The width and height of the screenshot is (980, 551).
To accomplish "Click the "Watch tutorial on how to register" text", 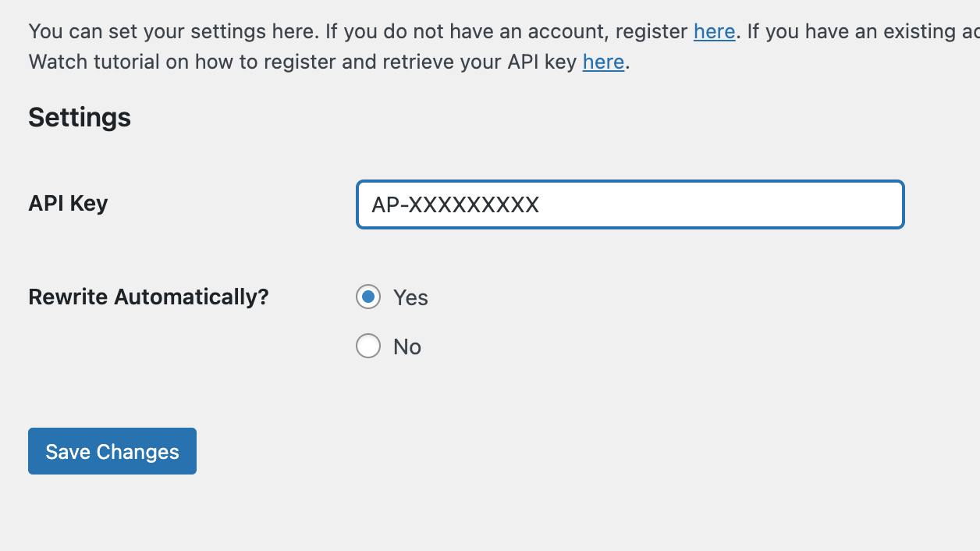I will pyautogui.click(x=192, y=62).
